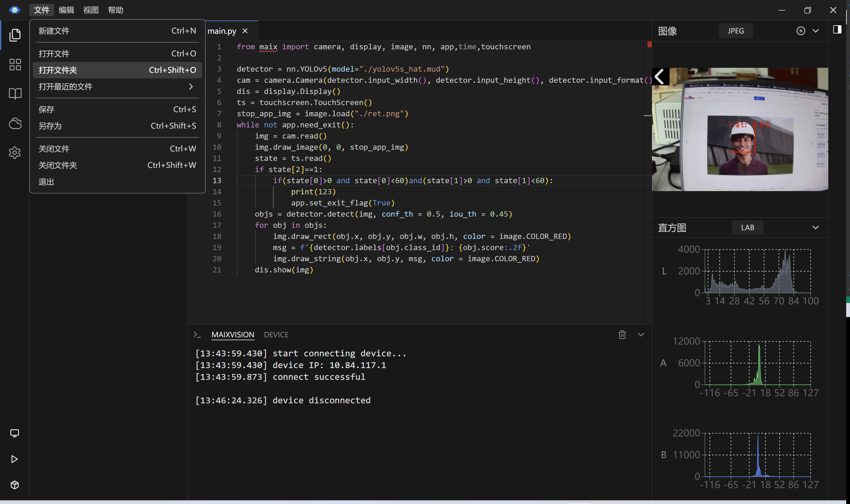Click 'while not app.need_exit():' code line
This screenshot has width=850, height=504.
tap(295, 125)
